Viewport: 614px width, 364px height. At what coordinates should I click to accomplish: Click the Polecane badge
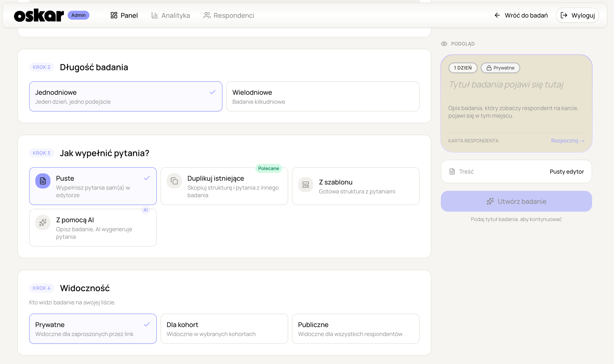pyautogui.click(x=269, y=169)
